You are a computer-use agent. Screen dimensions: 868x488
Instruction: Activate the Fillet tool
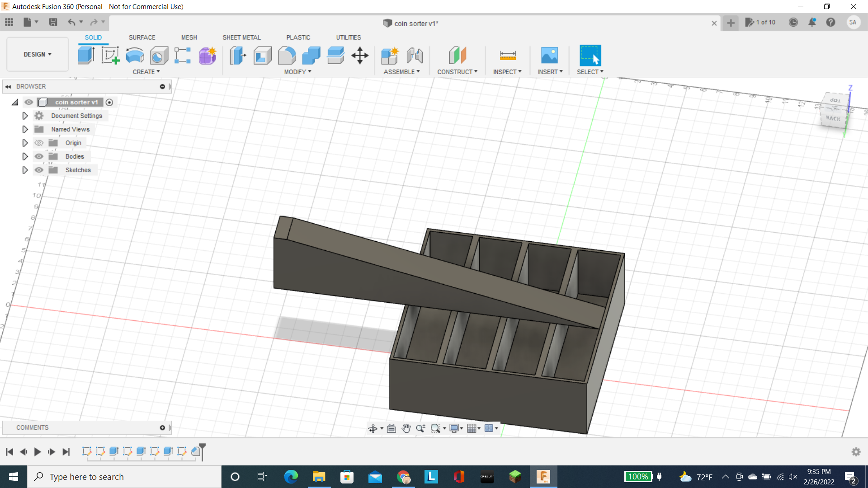[x=287, y=55]
